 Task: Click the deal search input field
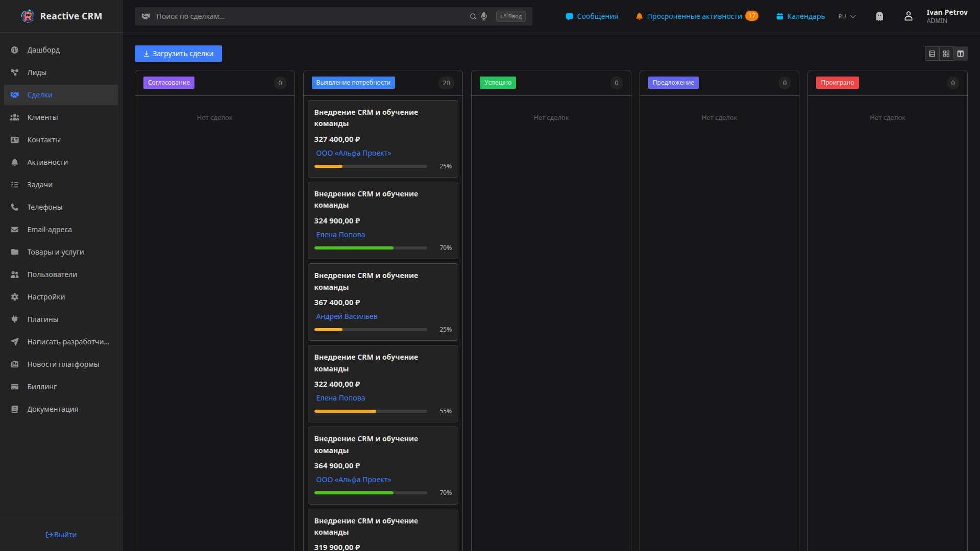tap(311, 16)
